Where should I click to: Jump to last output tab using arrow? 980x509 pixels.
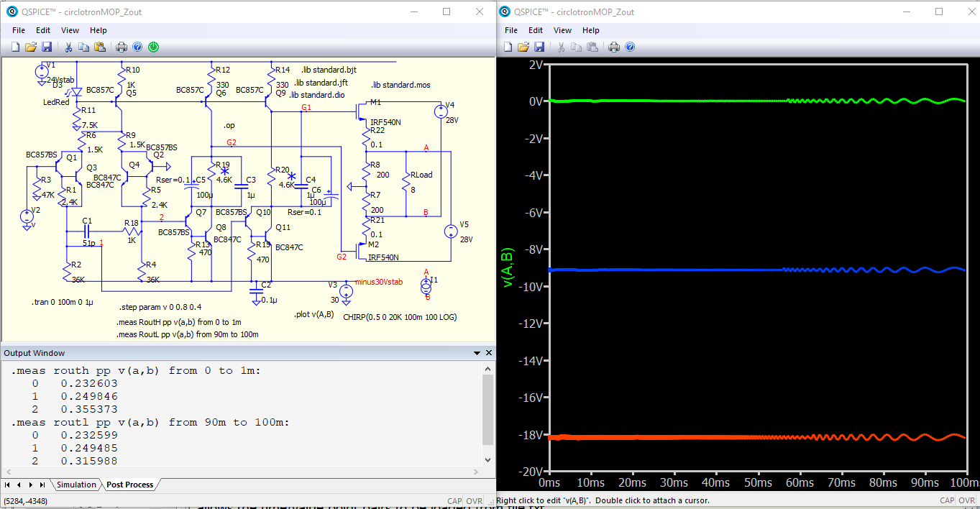tap(42, 485)
